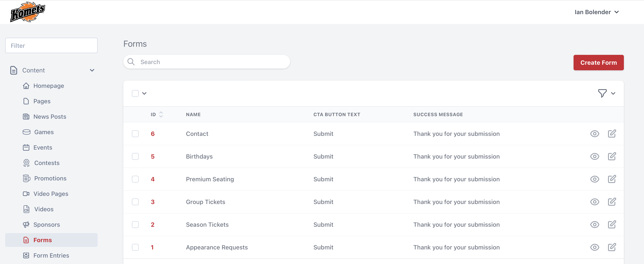The height and width of the screenshot is (264, 644).
Task: Edit the Contact form
Action: [612, 134]
